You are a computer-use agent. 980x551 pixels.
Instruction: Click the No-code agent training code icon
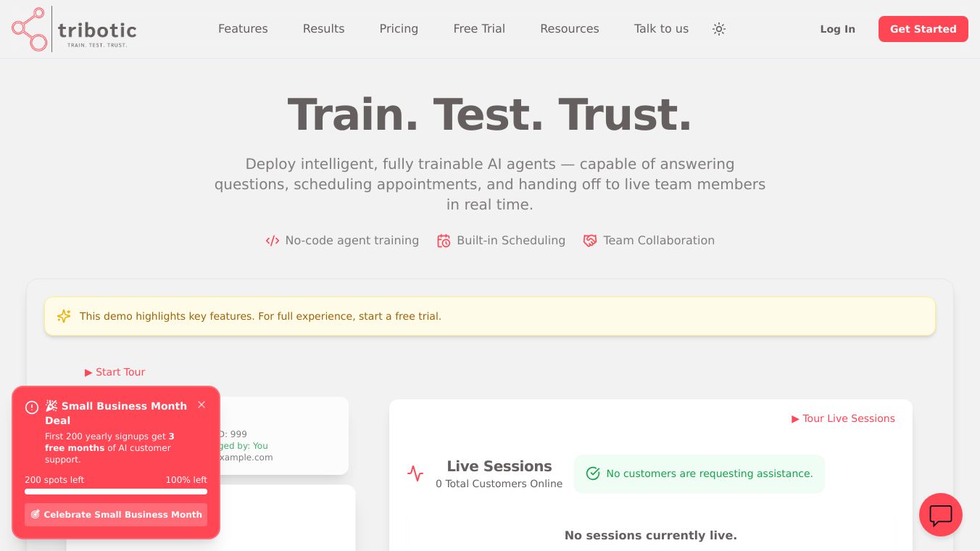(x=273, y=241)
